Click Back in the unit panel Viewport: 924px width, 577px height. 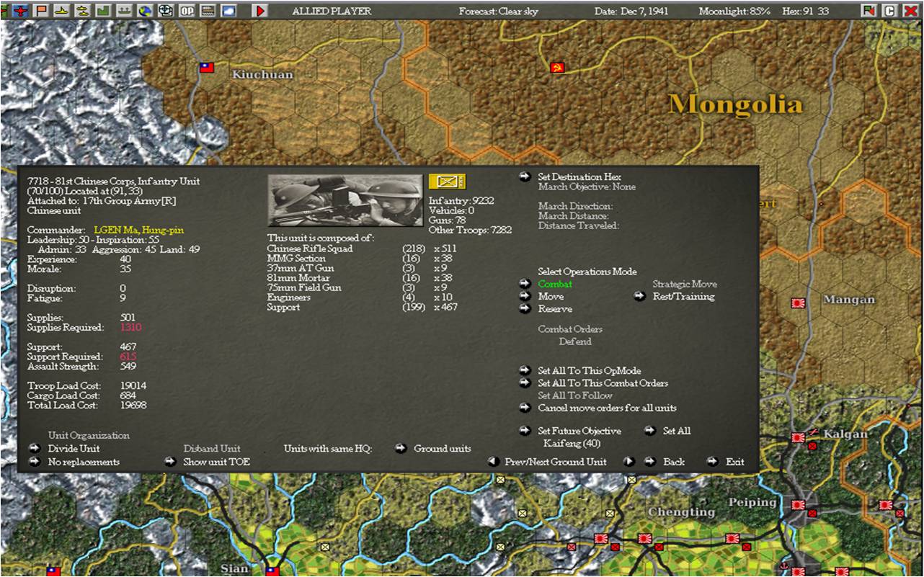tap(673, 462)
